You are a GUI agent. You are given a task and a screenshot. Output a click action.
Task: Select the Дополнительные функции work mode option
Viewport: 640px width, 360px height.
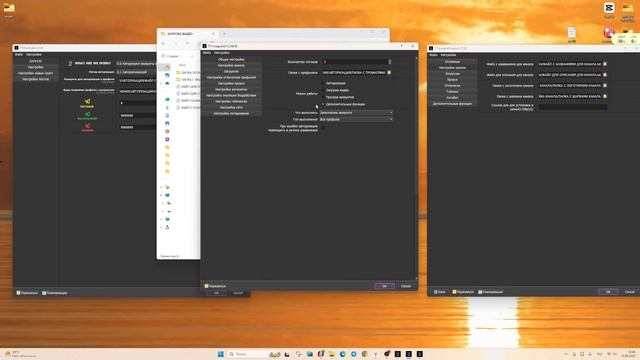pyautogui.click(x=343, y=104)
